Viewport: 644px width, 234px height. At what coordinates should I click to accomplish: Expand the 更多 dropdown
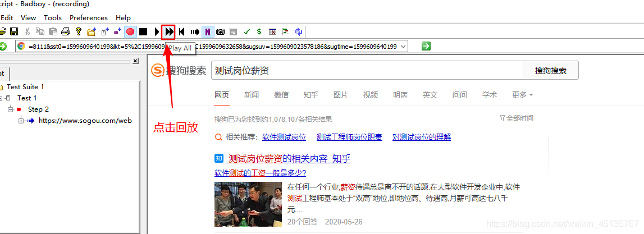(x=522, y=95)
